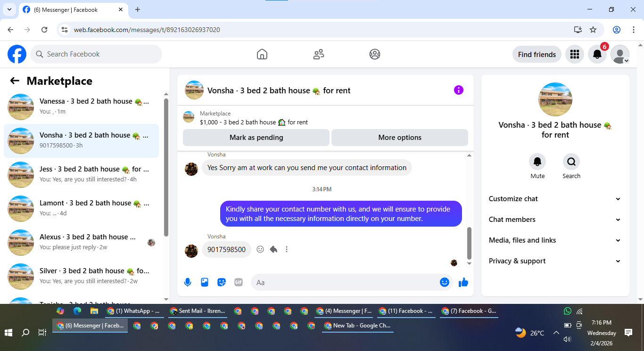The width and height of the screenshot is (644, 351).
Task: Click the Chrome back navigation arrow
Action: [x=11, y=30]
